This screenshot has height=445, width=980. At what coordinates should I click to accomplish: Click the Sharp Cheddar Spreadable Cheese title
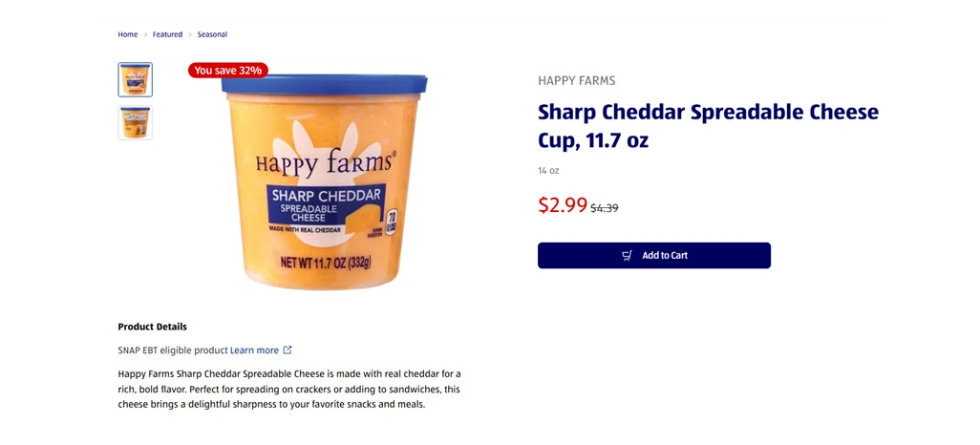(x=707, y=126)
